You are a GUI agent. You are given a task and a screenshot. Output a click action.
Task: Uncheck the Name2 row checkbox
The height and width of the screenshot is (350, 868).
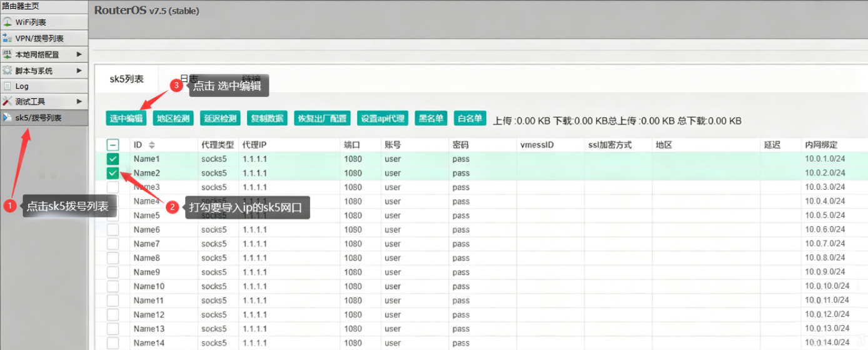[x=113, y=173]
